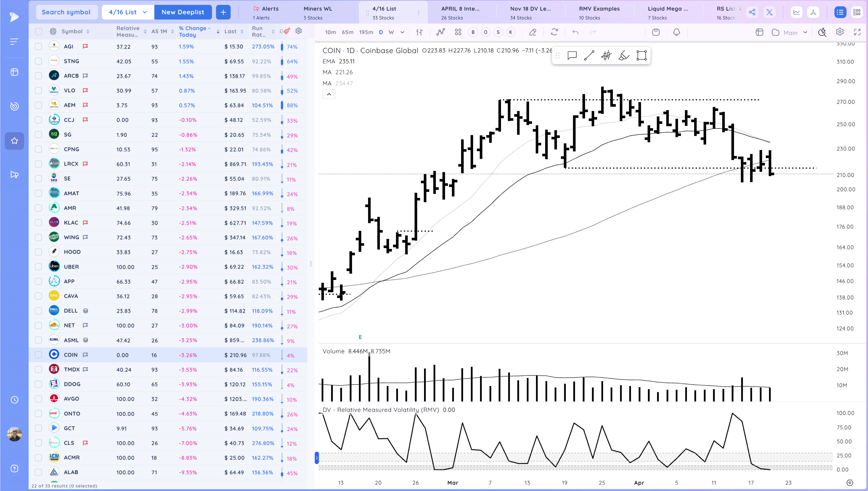Select the trend line drawing tool
The width and height of the screenshot is (868, 491).
(589, 55)
